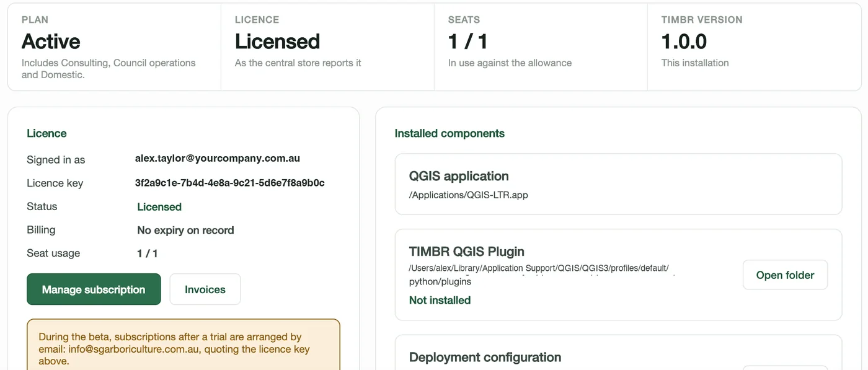The width and height of the screenshot is (868, 370).
Task: Click the Licensed heading in top summary
Action: point(277,42)
